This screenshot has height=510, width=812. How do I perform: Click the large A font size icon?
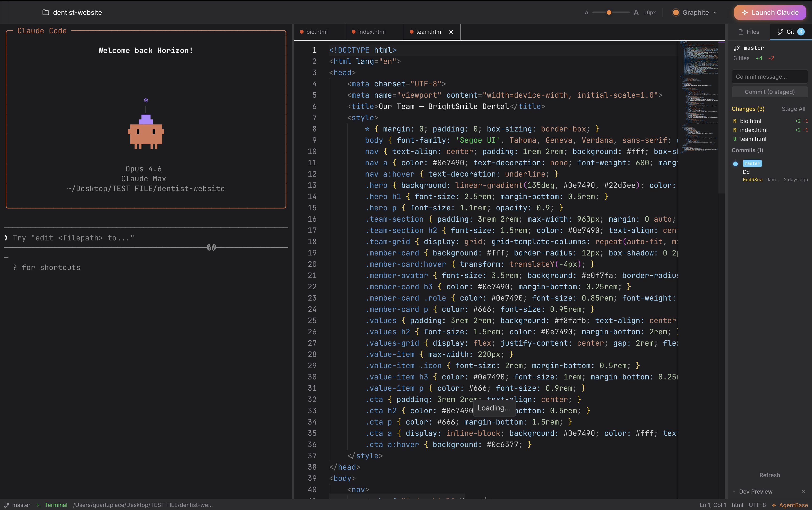coord(636,12)
